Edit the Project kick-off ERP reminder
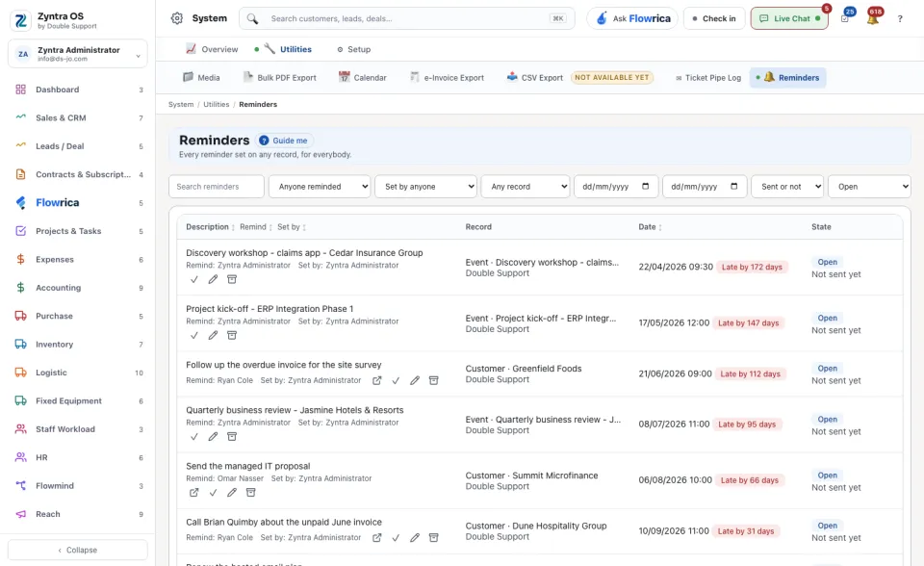Screen dimensions: 924x566 click(x=213, y=336)
